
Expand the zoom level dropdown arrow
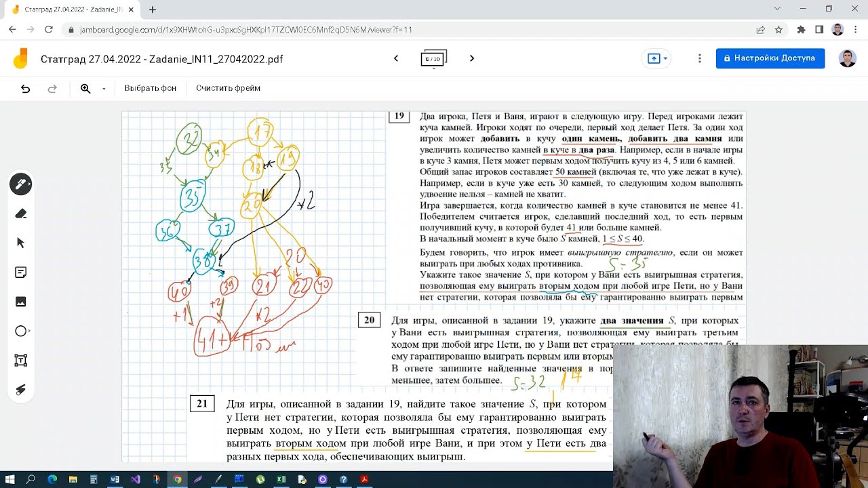click(x=104, y=89)
